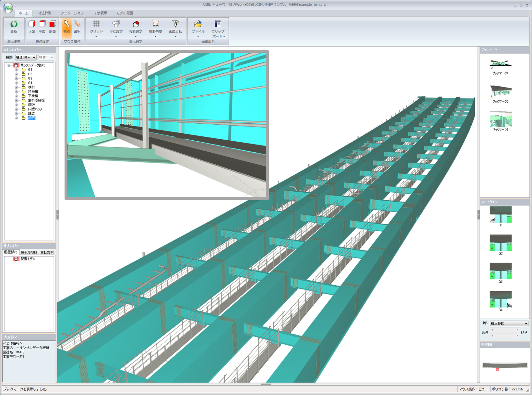532x395 pixels.
Task: Click the G3 route line thumbnail
Action: 500,271
